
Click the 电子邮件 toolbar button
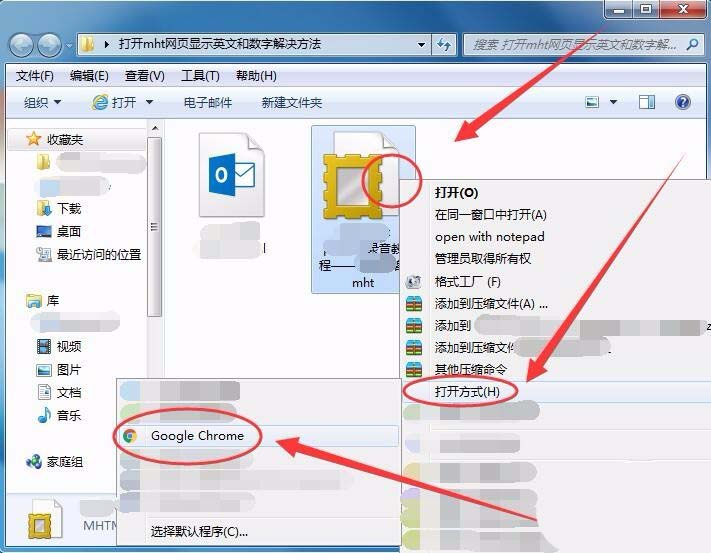tap(208, 102)
